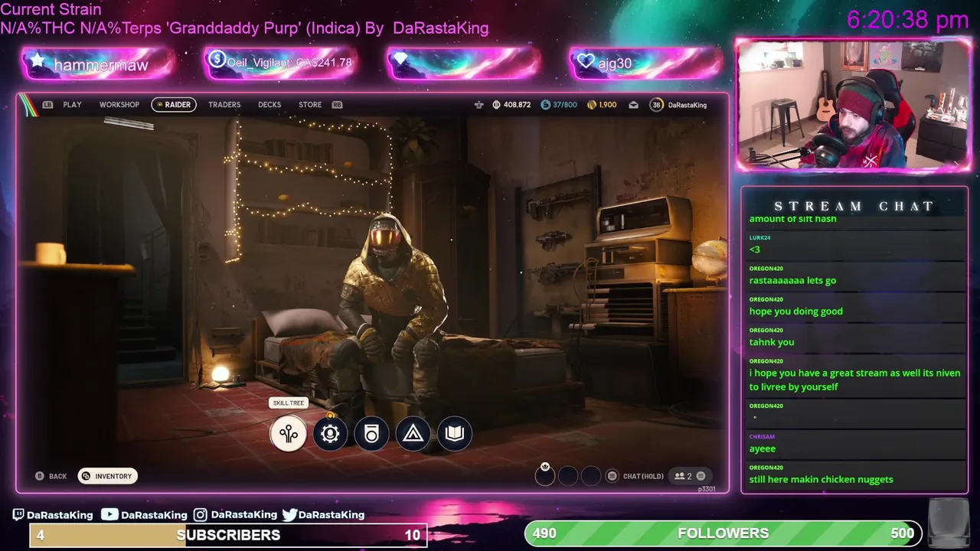Open the INVENTORY button

coord(107,476)
